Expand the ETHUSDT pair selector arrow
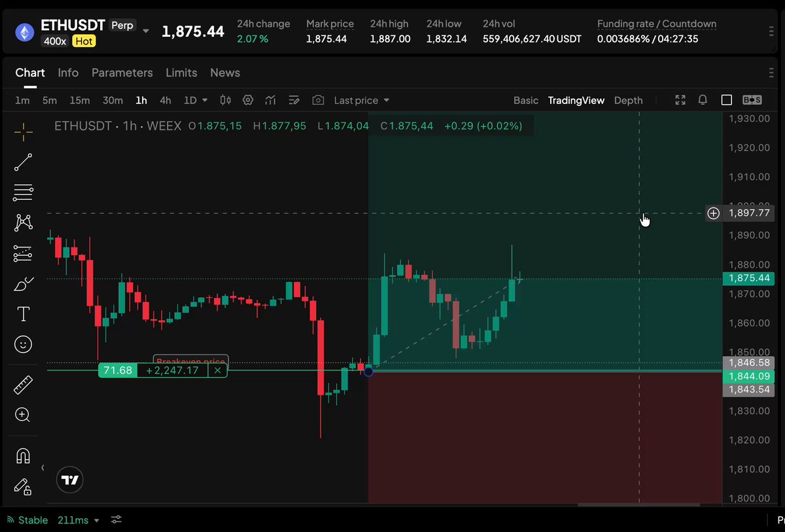 pos(145,31)
